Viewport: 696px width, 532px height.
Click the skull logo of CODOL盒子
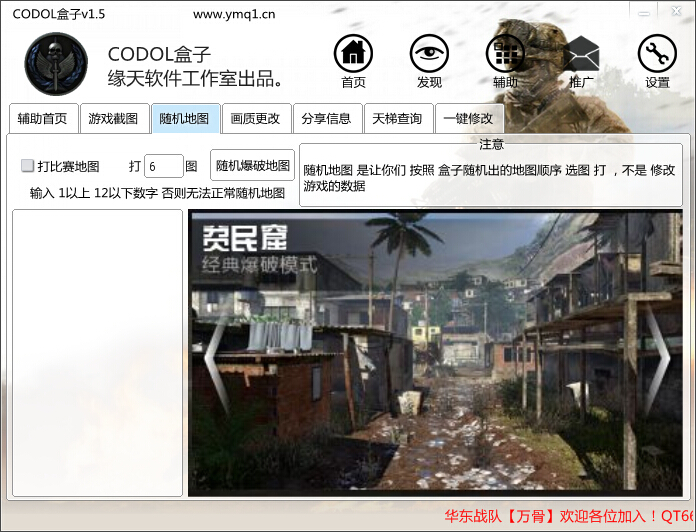(x=56, y=64)
